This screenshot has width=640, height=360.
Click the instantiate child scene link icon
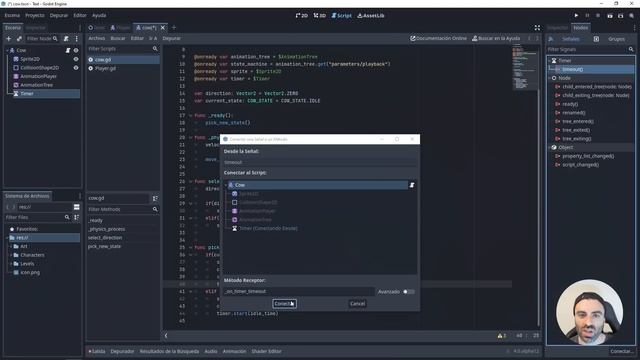pyautogui.click(x=19, y=39)
